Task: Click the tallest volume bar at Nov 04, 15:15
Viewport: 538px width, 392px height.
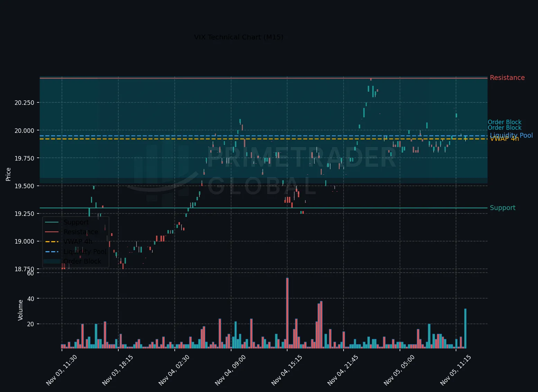Action: (287, 313)
